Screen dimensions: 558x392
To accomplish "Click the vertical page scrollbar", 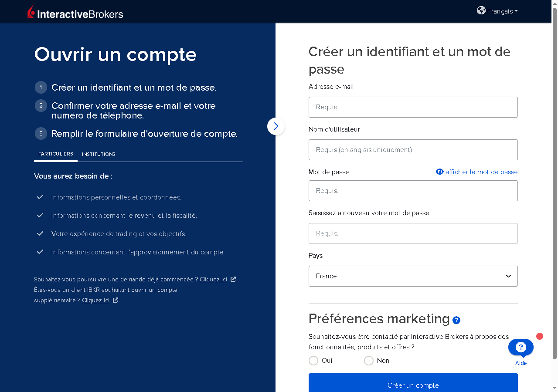I will pyautogui.click(x=555, y=183).
